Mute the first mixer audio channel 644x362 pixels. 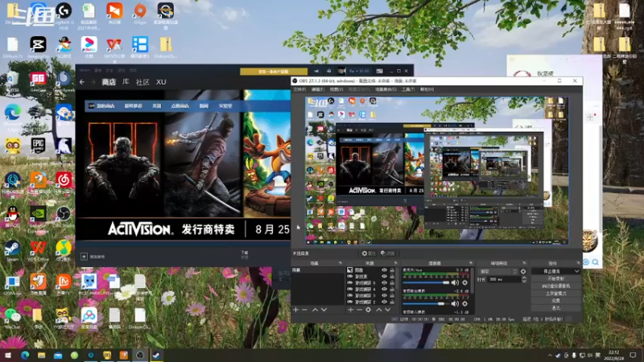point(455,283)
